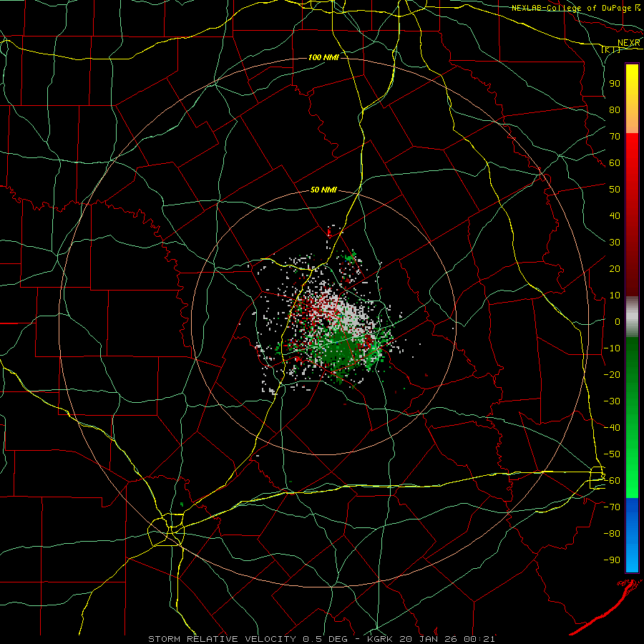Click the -70 value on velocity scale
The width and height of the screenshot is (644, 644).
point(612,507)
